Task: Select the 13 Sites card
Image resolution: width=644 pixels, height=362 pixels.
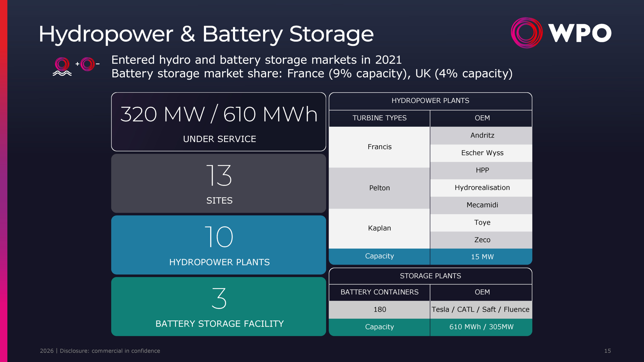Action: [218, 183]
